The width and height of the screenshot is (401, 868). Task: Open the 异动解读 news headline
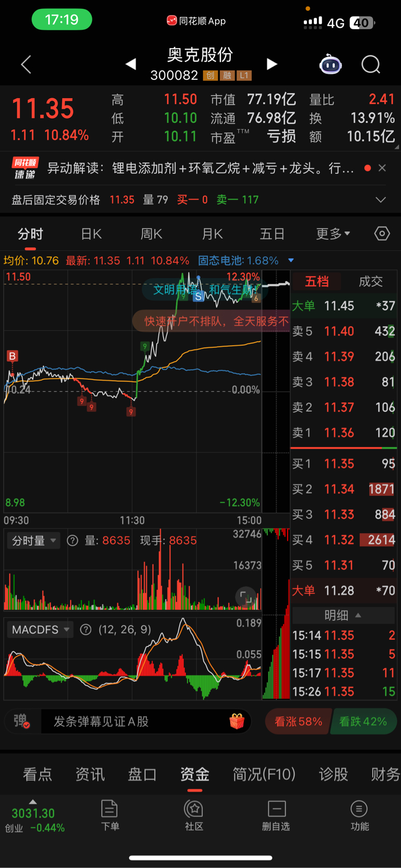(201, 168)
